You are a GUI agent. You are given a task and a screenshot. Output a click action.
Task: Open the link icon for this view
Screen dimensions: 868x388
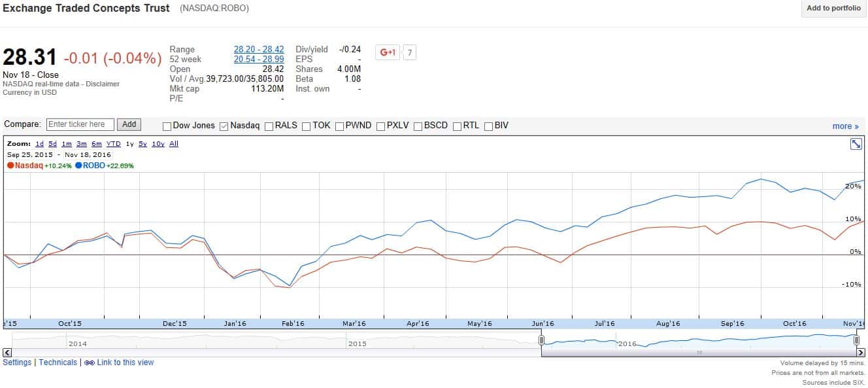pos(90,362)
